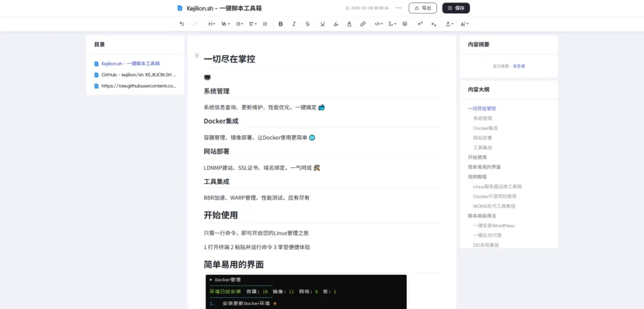
Task: Click the 去生成 summary link
Action: [x=519, y=65]
